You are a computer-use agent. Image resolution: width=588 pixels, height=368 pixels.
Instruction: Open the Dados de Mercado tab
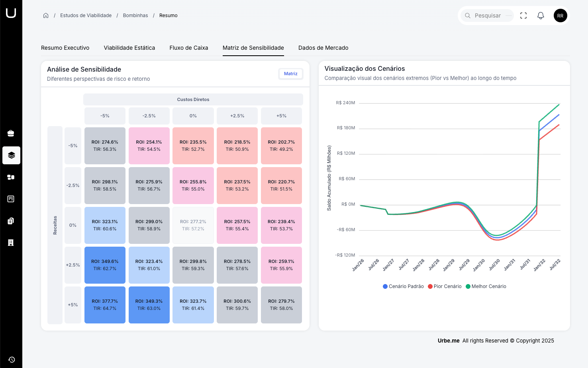(323, 48)
